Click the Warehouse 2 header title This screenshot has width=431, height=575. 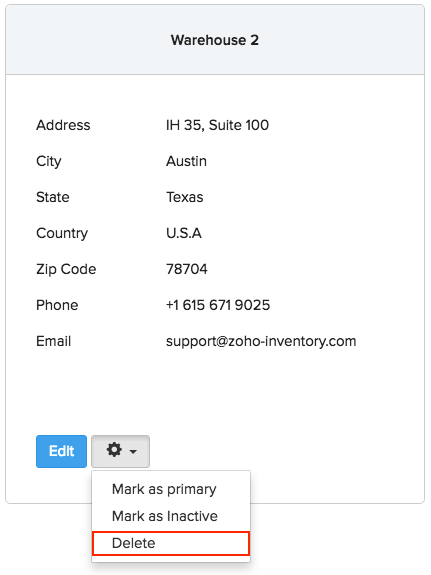[x=215, y=40]
